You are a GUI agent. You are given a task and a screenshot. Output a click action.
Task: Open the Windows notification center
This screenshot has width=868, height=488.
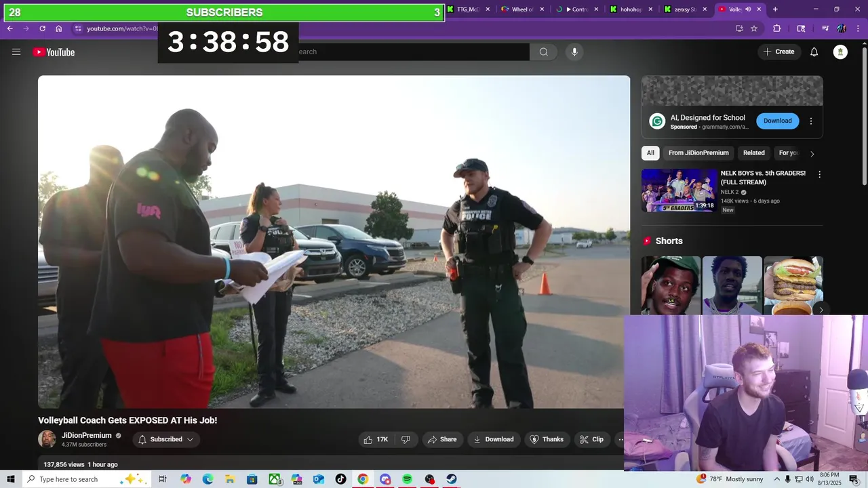(854, 479)
